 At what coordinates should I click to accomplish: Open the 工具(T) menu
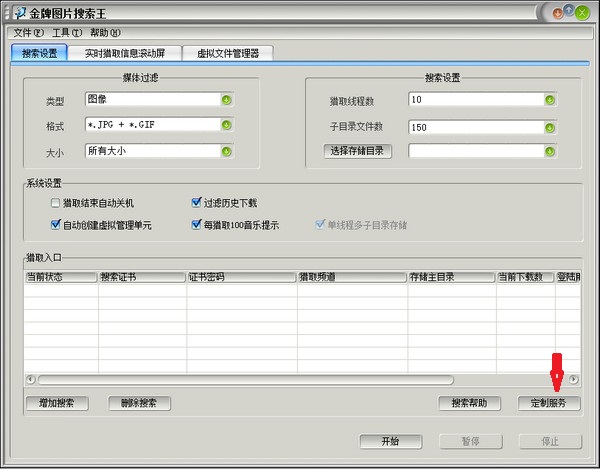67,33
